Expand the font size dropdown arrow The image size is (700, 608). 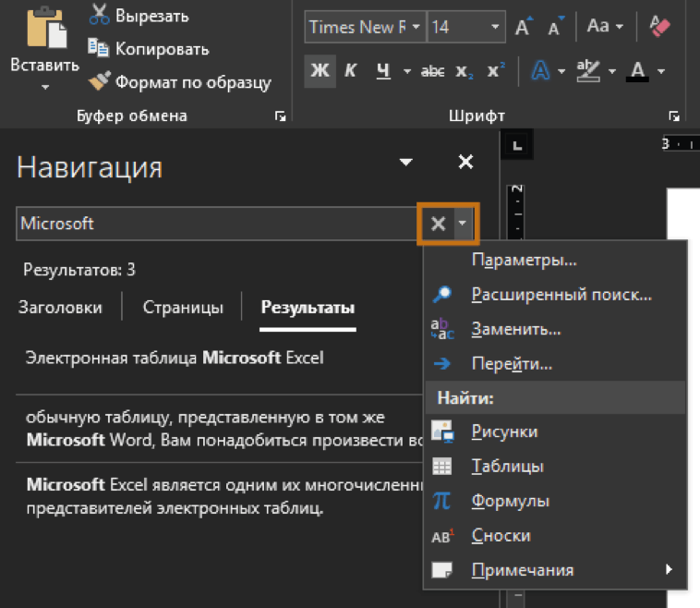(x=495, y=27)
